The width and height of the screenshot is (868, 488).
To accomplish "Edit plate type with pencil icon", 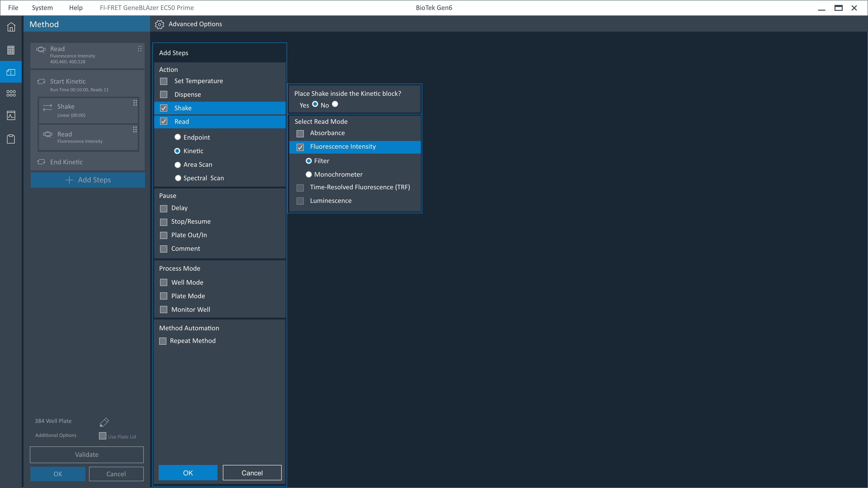I will (x=104, y=422).
